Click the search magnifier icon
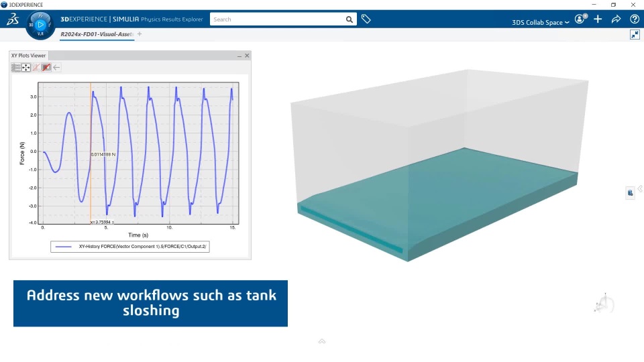This screenshot has height=362, width=644. tap(349, 19)
